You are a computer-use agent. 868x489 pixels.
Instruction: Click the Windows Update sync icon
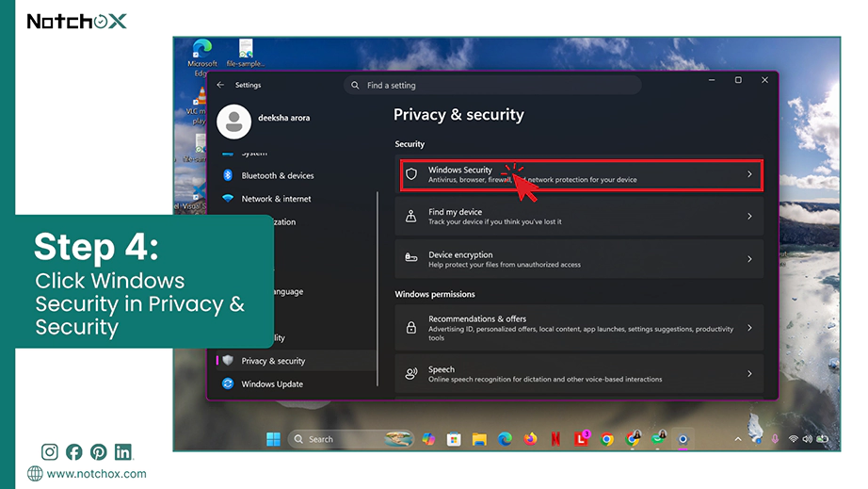(228, 383)
